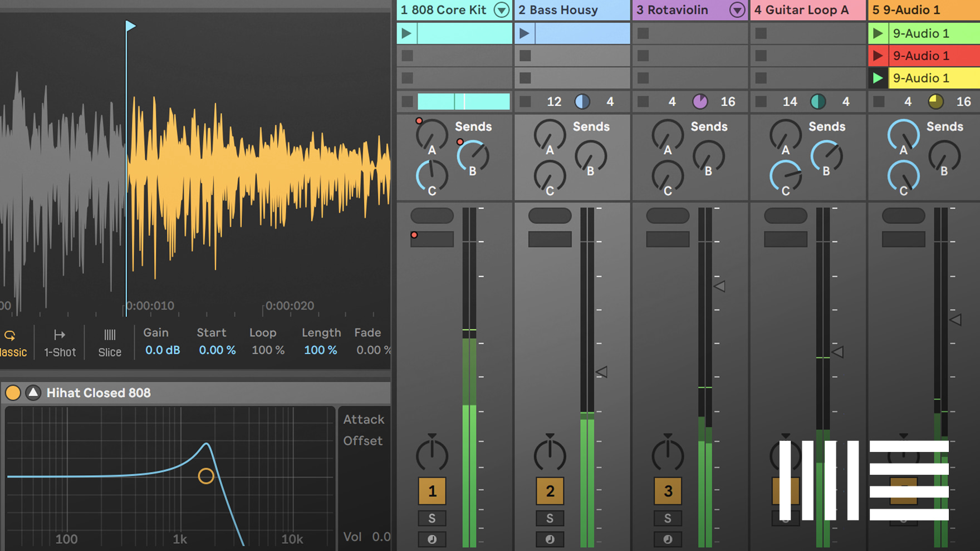The width and height of the screenshot is (980, 551).
Task: Click the Bass Housy volume fader handle
Action: [601, 372]
